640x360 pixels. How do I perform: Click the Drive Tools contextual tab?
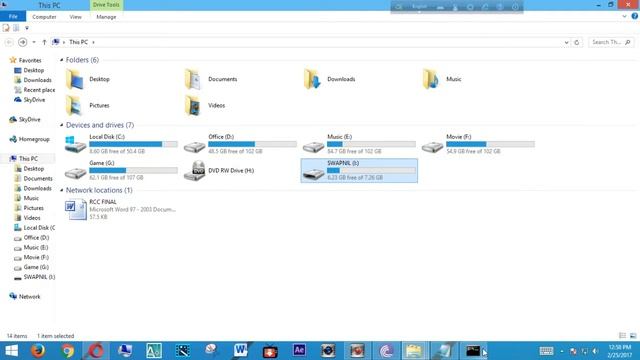106,5
